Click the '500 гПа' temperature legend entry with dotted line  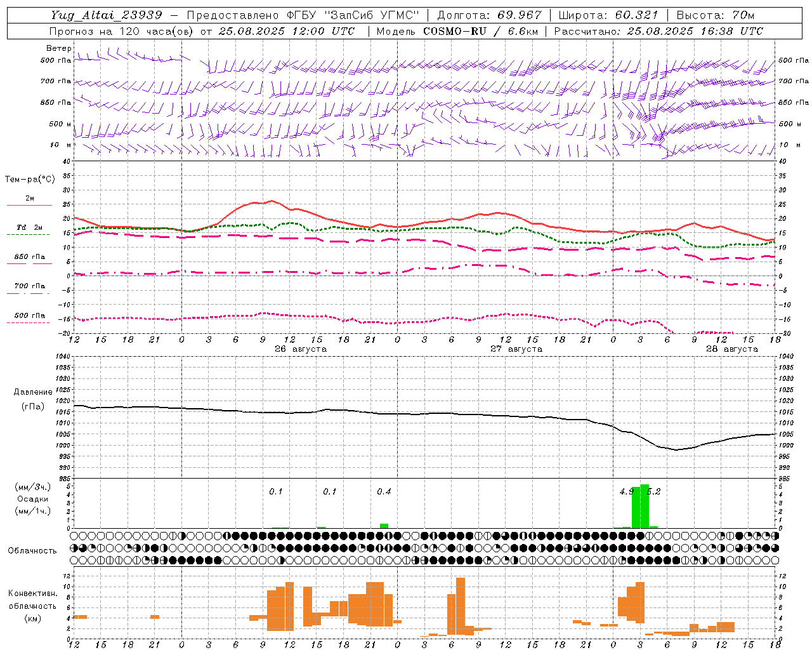[29, 315]
